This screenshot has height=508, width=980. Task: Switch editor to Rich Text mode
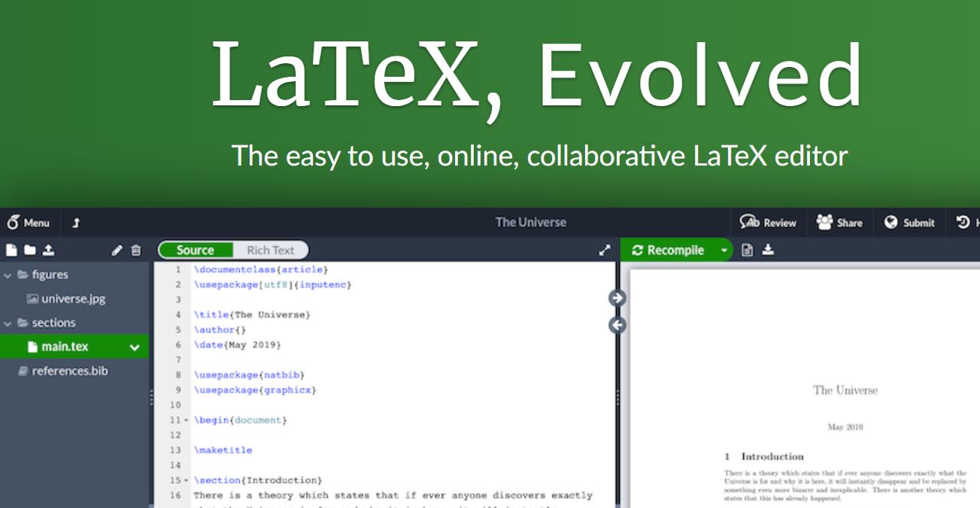coord(270,251)
